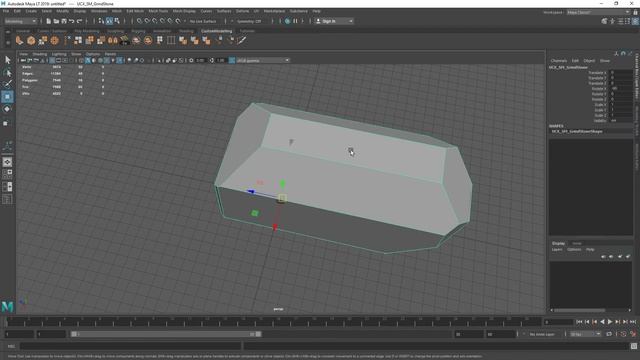Click the single-pane layout icon in left sidebar

pos(7,162)
